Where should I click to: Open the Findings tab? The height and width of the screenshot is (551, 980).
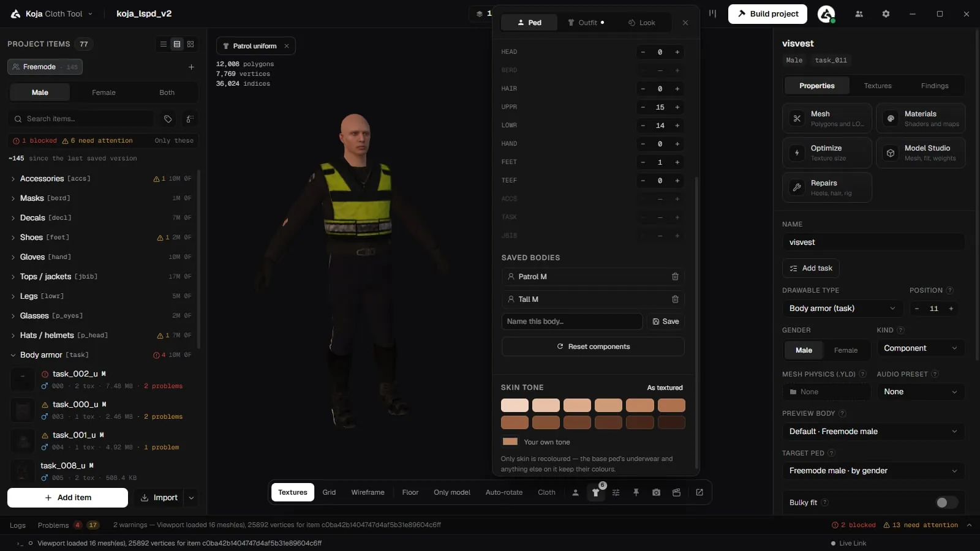[x=935, y=86]
